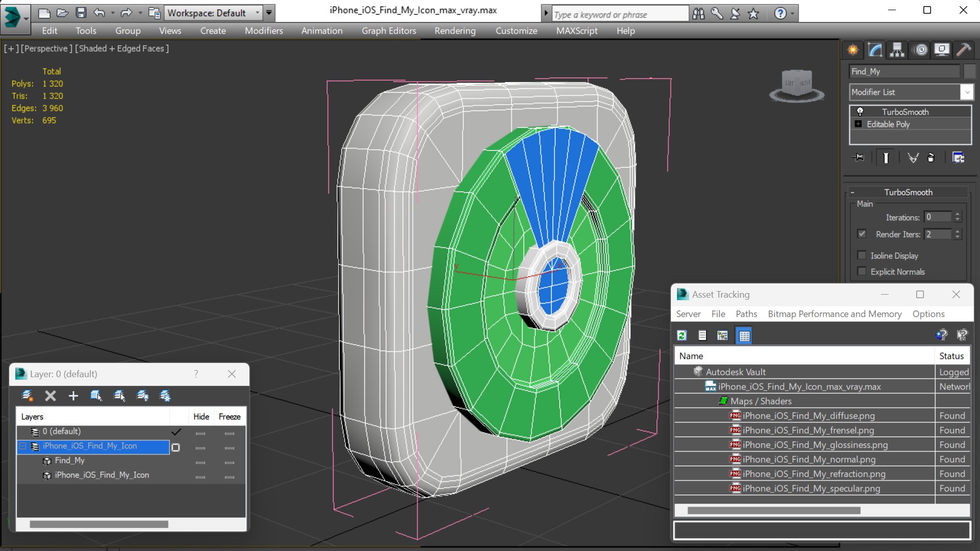Open Configure Modifier Sets icon
This screenshot has height=551, width=980.
[959, 158]
